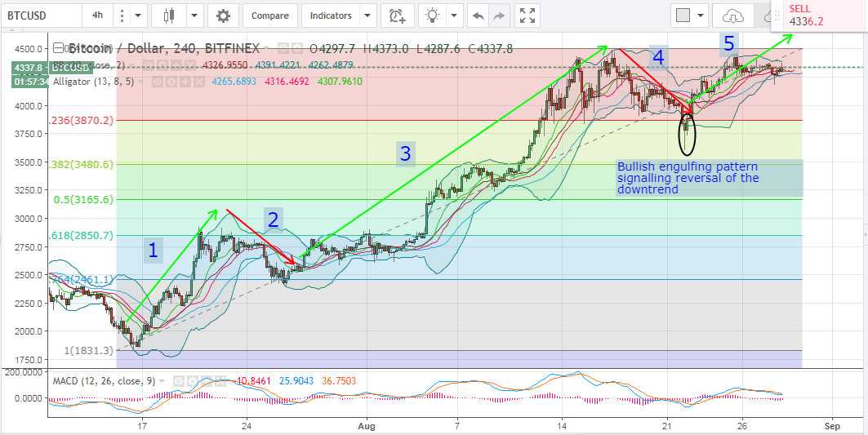The height and width of the screenshot is (435, 868).
Task: Toggle fullscreen mode for the chart
Action: click(527, 16)
